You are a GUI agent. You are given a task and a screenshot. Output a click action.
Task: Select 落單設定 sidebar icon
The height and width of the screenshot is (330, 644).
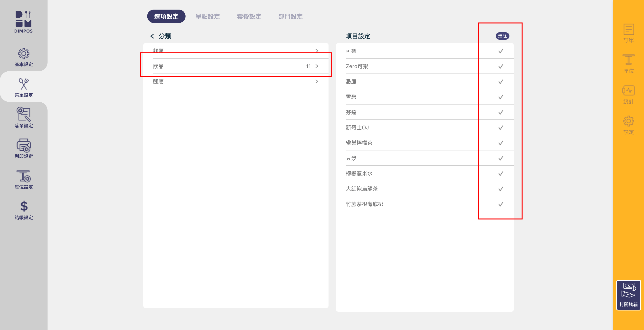(x=24, y=114)
